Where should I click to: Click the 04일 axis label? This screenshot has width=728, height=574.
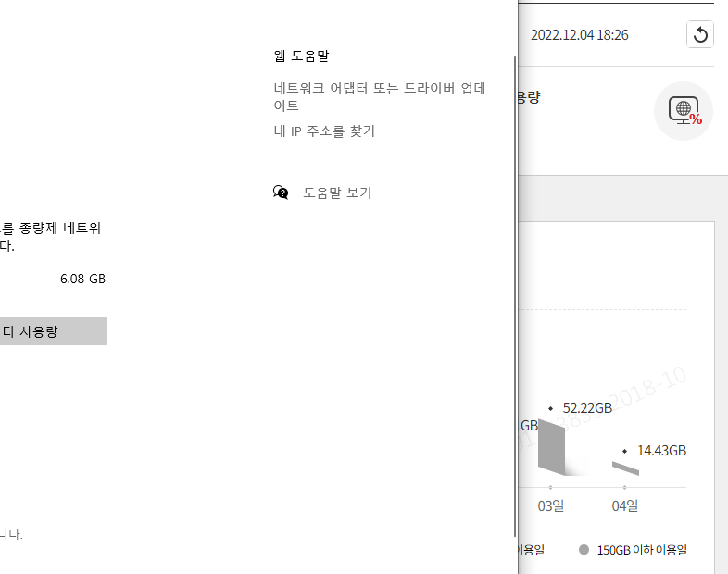tap(625, 506)
